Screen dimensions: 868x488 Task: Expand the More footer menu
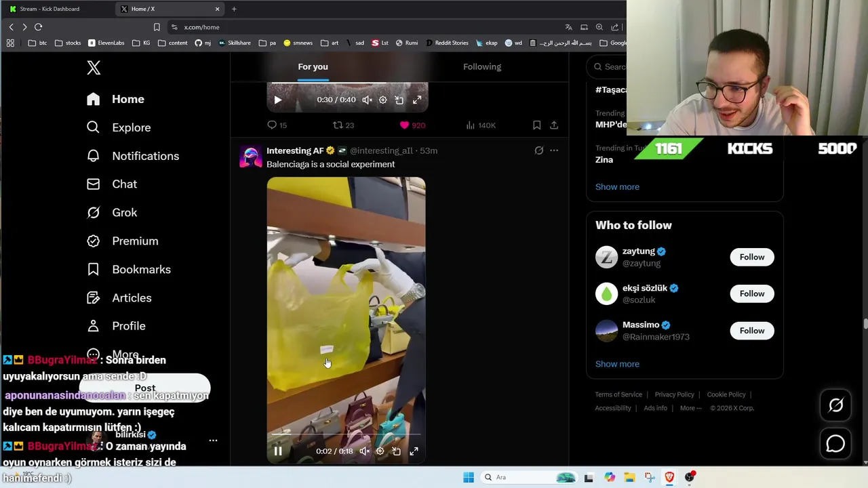pyautogui.click(x=691, y=408)
